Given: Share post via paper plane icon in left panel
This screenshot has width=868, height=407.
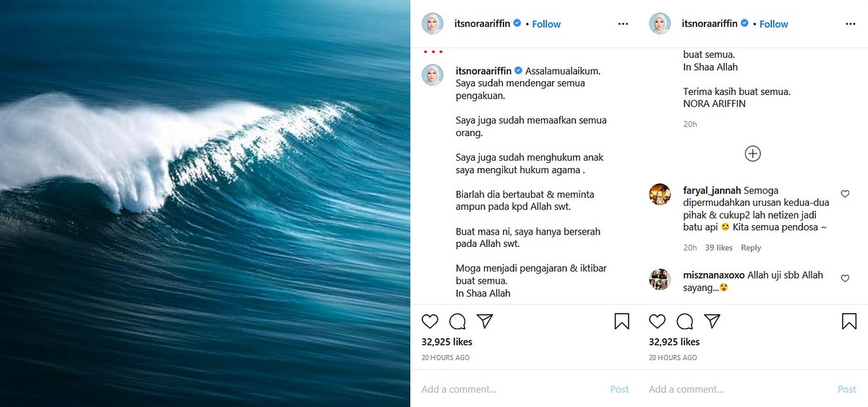Looking at the screenshot, I should tap(485, 322).
